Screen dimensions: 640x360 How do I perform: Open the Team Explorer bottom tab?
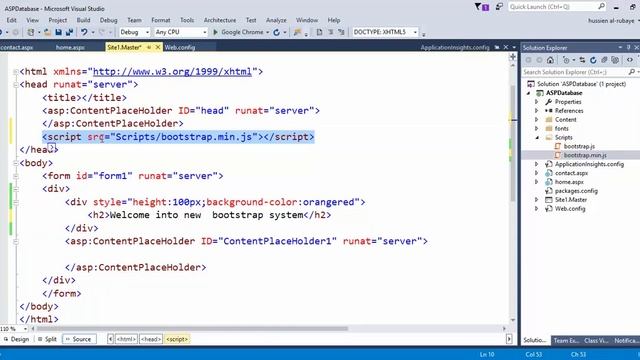coord(566,340)
